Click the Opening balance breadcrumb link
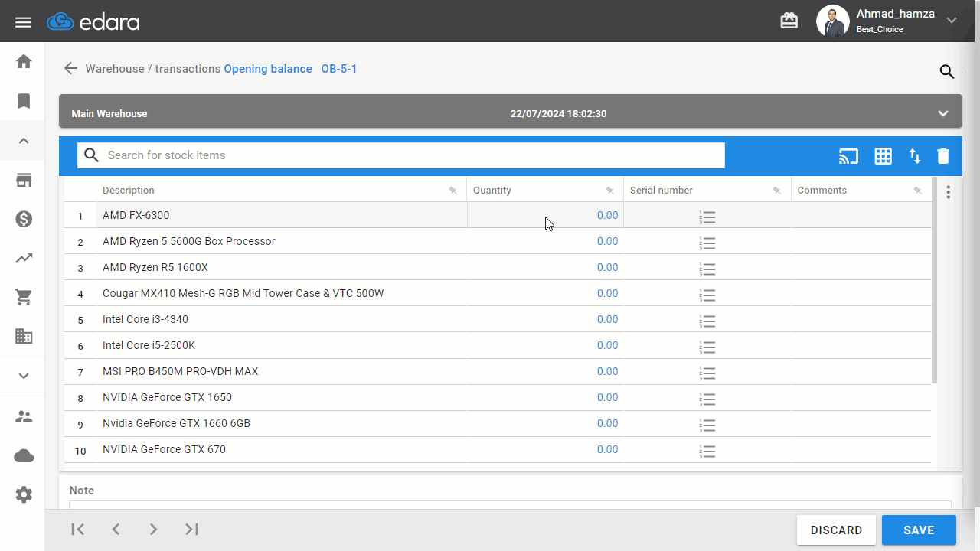 point(268,69)
